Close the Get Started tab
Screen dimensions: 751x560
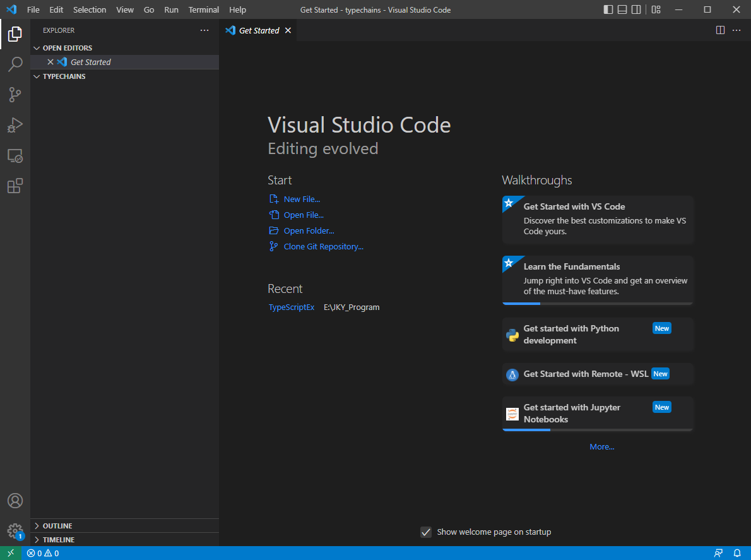pos(288,31)
